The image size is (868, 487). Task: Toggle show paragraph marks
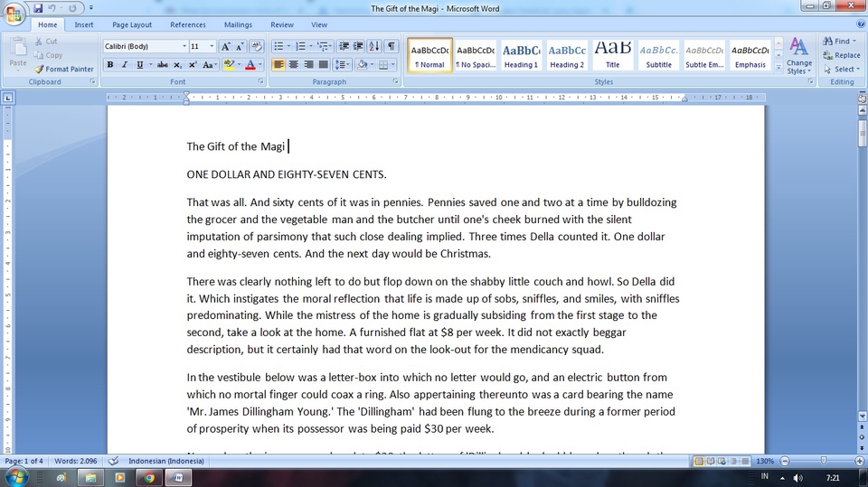392,46
